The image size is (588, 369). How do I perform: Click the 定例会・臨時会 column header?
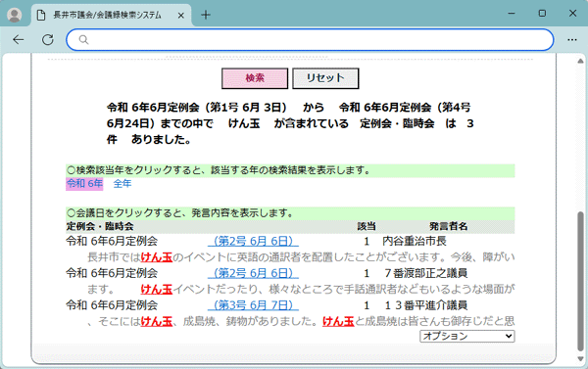pyautogui.click(x=100, y=226)
